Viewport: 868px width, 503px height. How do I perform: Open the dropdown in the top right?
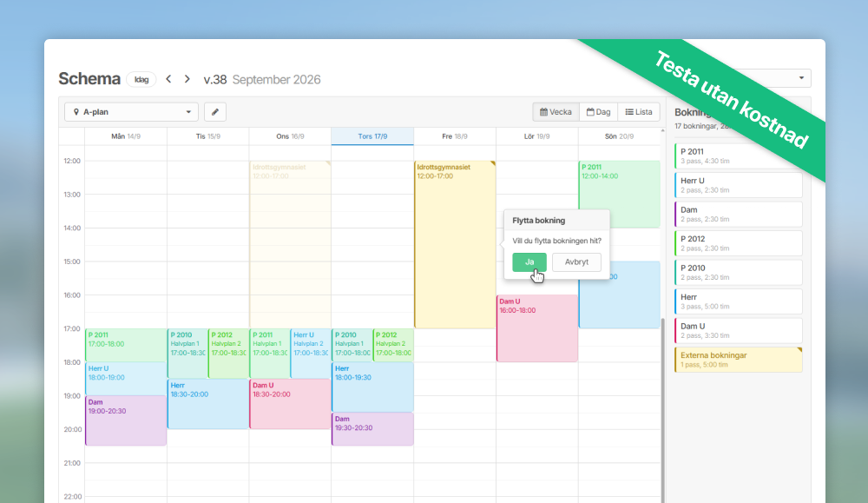(800, 78)
